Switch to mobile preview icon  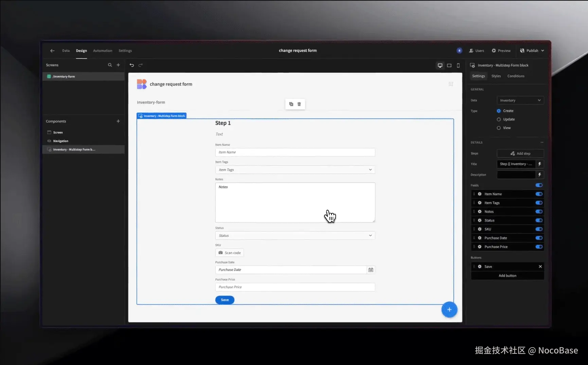coord(458,65)
